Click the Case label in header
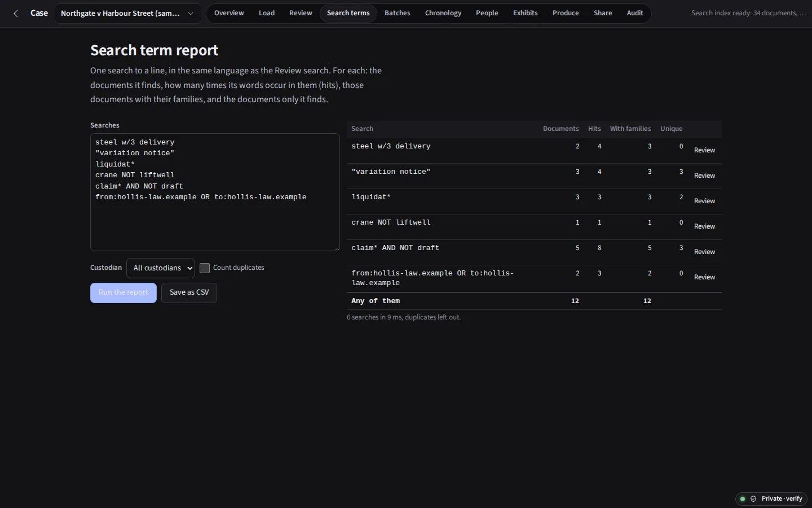 tap(39, 13)
